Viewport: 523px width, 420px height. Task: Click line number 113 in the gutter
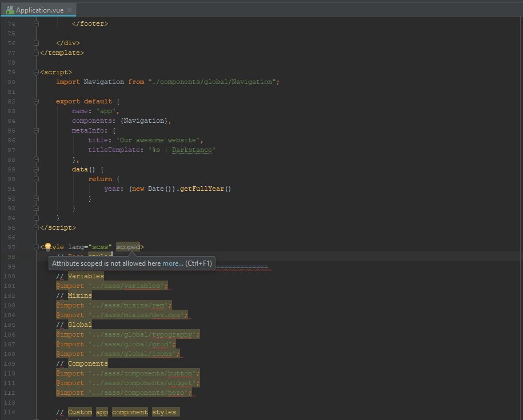[x=9, y=402]
